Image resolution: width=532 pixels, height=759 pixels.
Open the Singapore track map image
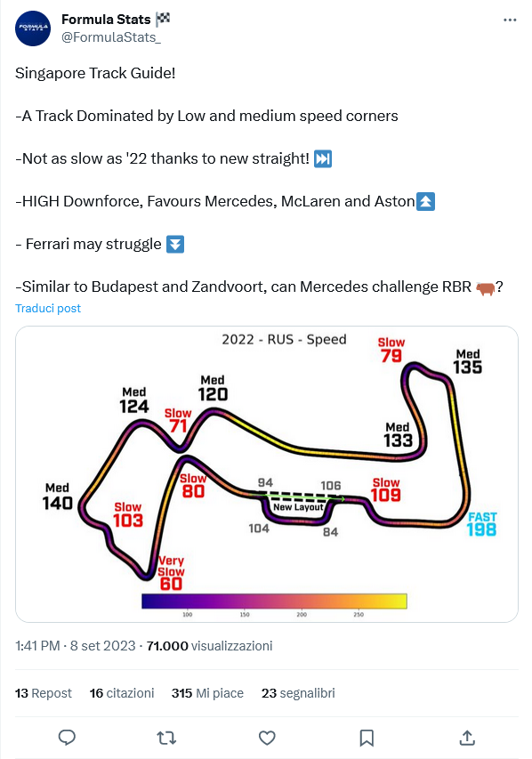[x=267, y=474]
